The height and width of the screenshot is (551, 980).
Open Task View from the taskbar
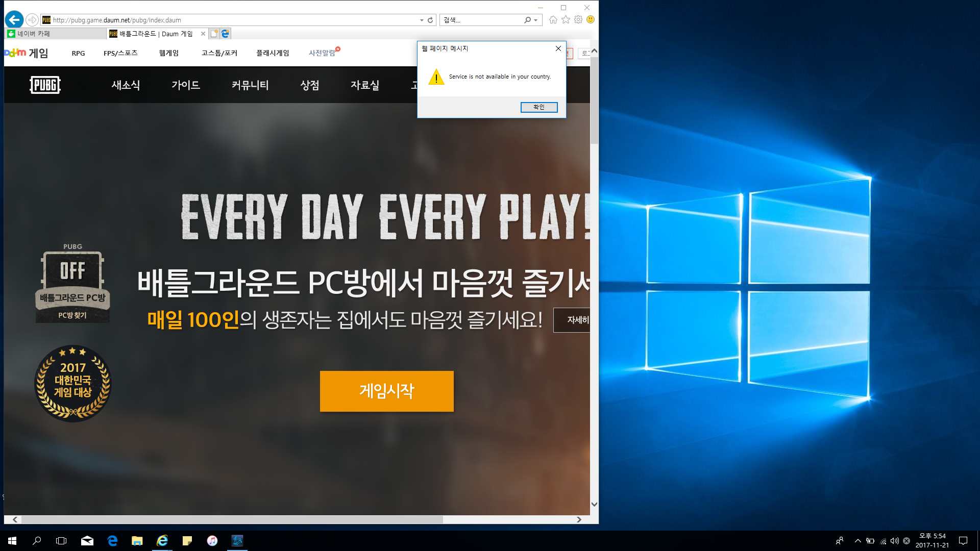pos(61,541)
